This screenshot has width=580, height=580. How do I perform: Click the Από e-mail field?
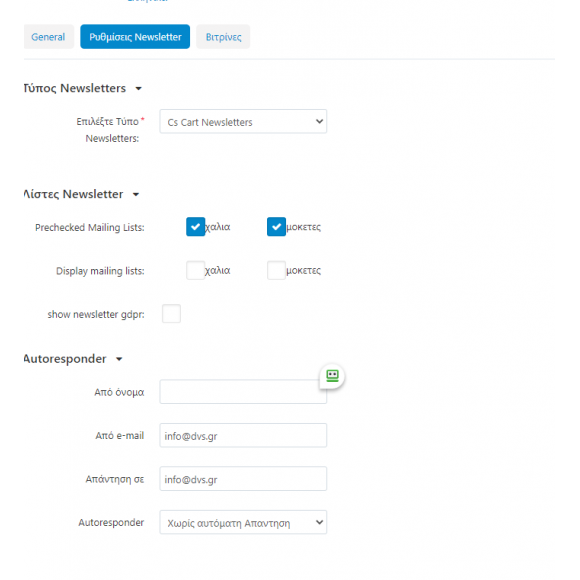[243, 435]
